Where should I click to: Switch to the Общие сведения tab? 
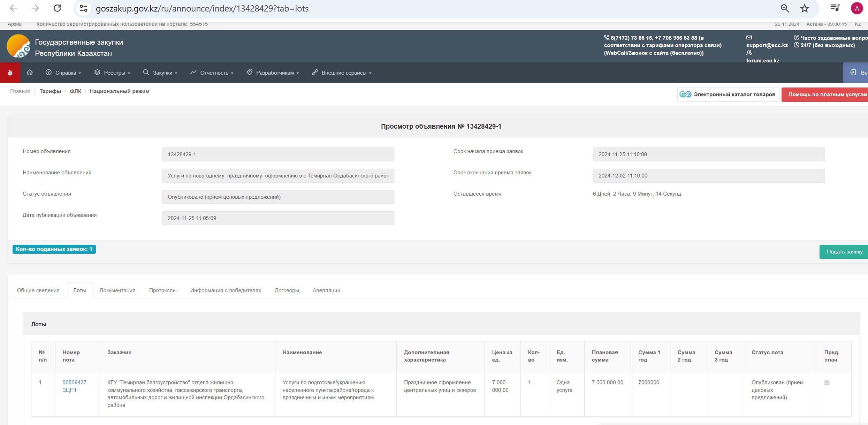tap(38, 290)
